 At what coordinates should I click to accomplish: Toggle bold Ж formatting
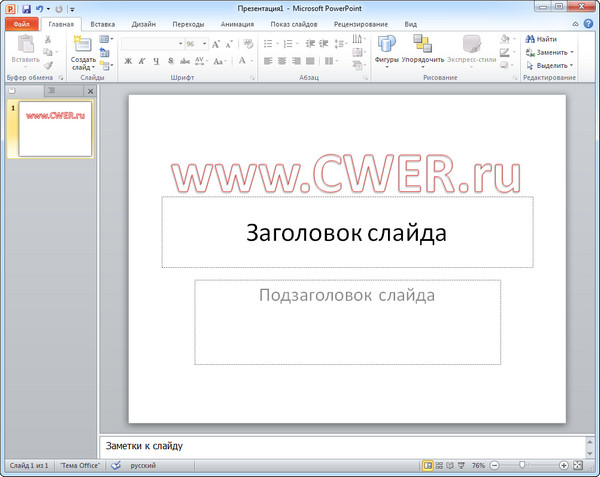coord(128,62)
